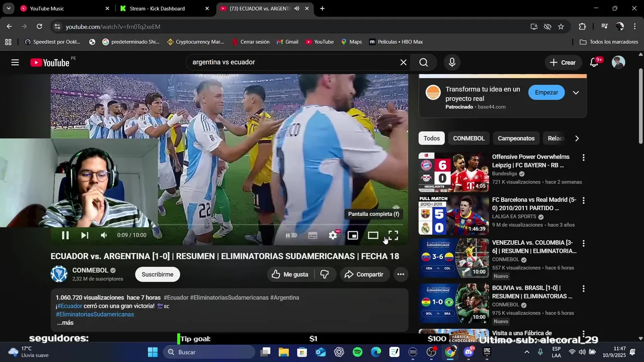Toggle subtitles in the video player
Image resolution: width=644 pixels, height=362 pixels.
(x=312, y=235)
